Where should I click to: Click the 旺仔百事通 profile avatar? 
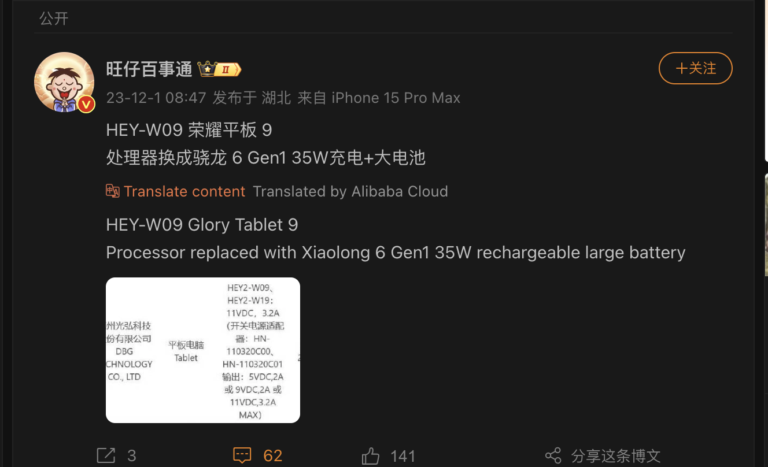[x=64, y=82]
